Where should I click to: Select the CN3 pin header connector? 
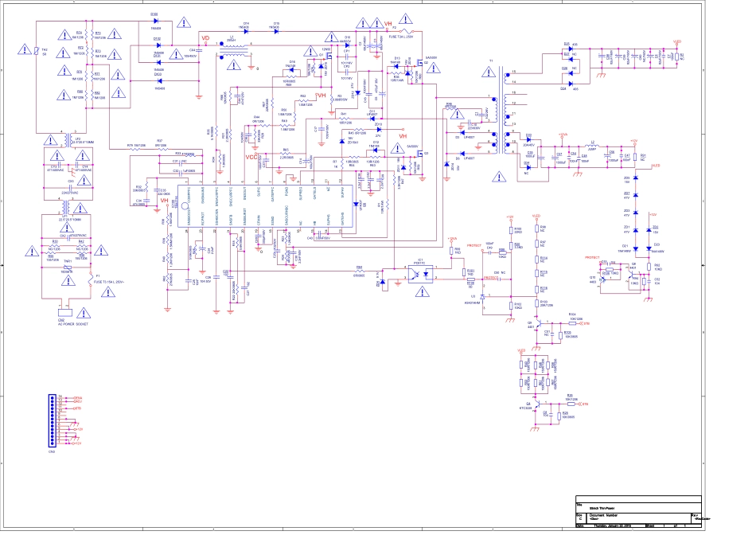pyautogui.click(x=53, y=420)
